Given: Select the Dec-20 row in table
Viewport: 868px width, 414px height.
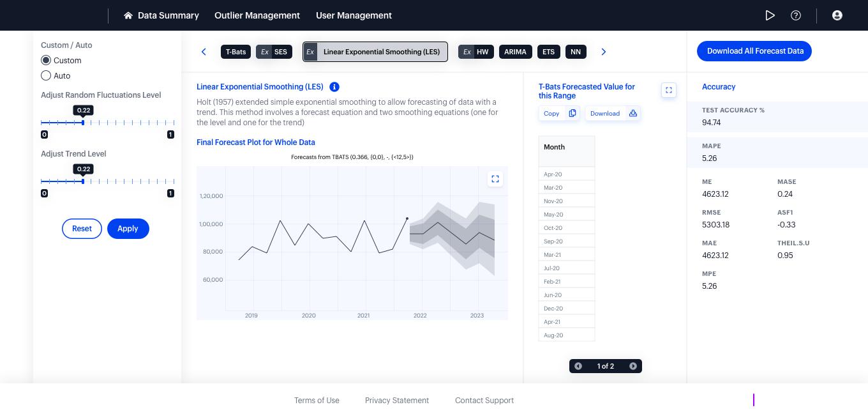Looking at the screenshot, I should click(x=567, y=309).
